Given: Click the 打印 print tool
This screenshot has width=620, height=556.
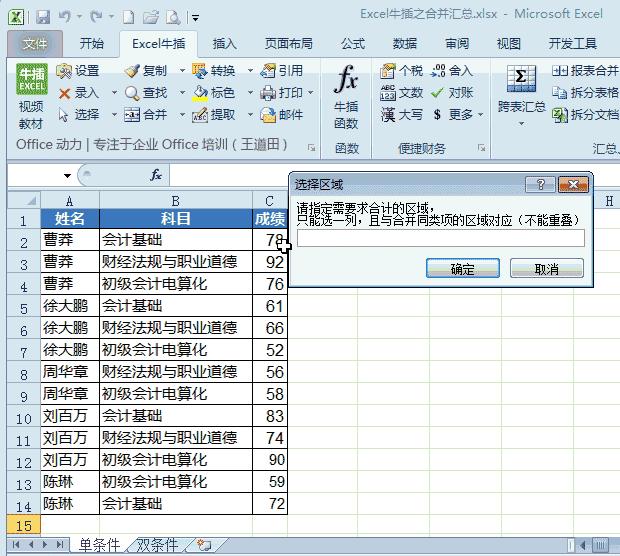Looking at the screenshot, I should (282, 93).
